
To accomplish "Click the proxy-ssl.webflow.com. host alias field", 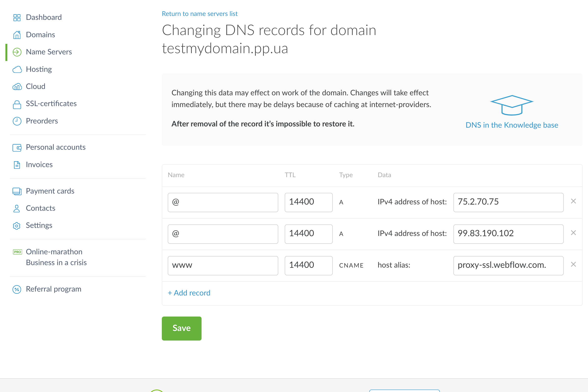I will pyautogui.click(x=508, y=266).
